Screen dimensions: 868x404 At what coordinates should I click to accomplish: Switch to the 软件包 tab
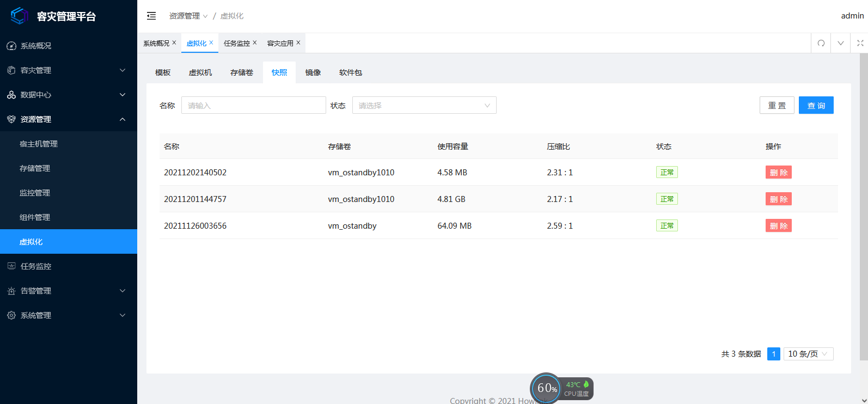coord(351,72)
